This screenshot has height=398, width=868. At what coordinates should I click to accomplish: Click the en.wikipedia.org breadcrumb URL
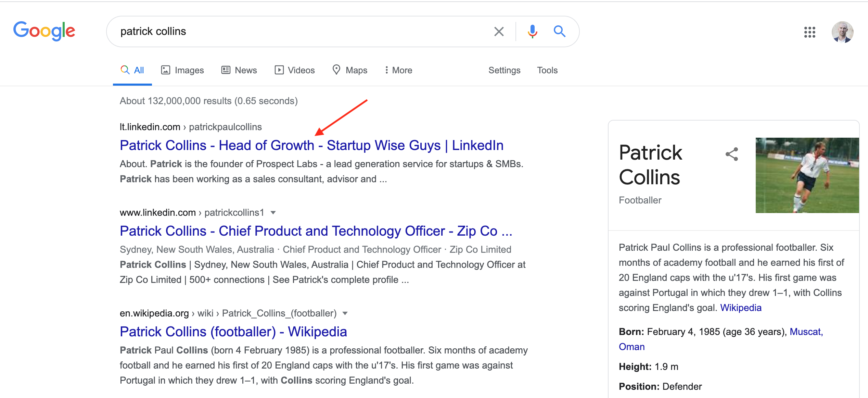coord(228,313)
